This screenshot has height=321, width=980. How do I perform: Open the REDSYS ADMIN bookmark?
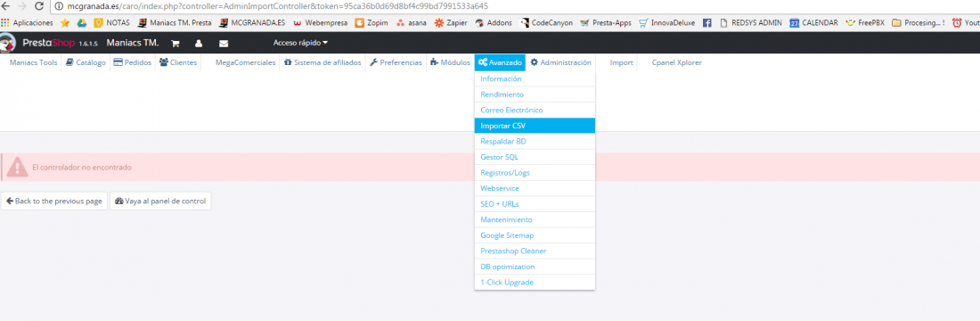[751, 22]
